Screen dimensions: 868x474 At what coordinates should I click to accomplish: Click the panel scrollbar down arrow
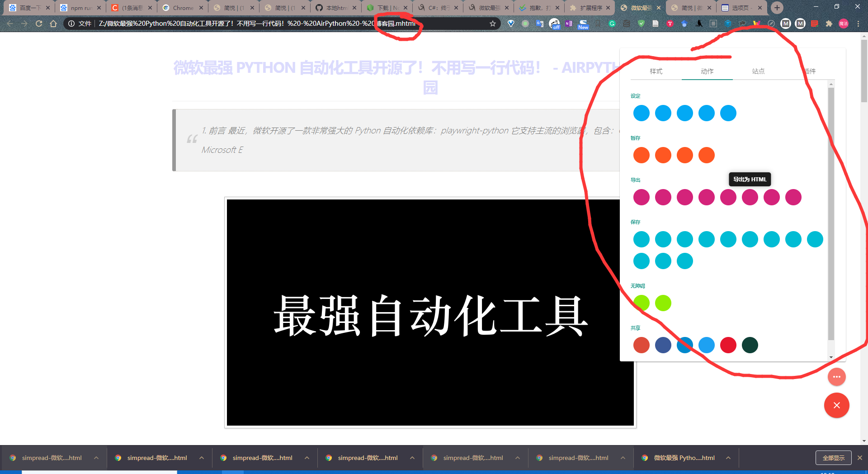831,357
